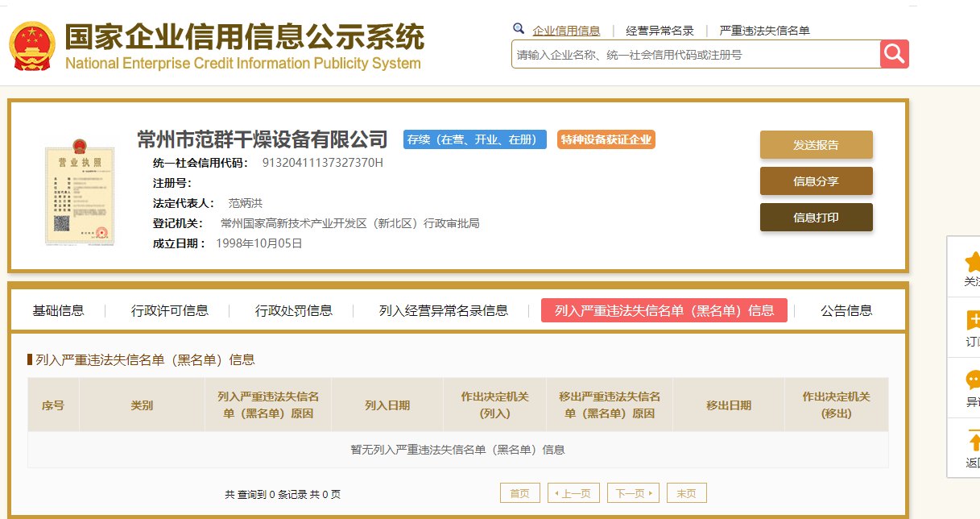Click the 暂无列入严重违法失信名单 empty row text
This screenshot has height=519, width=980.
pos(458,450)
